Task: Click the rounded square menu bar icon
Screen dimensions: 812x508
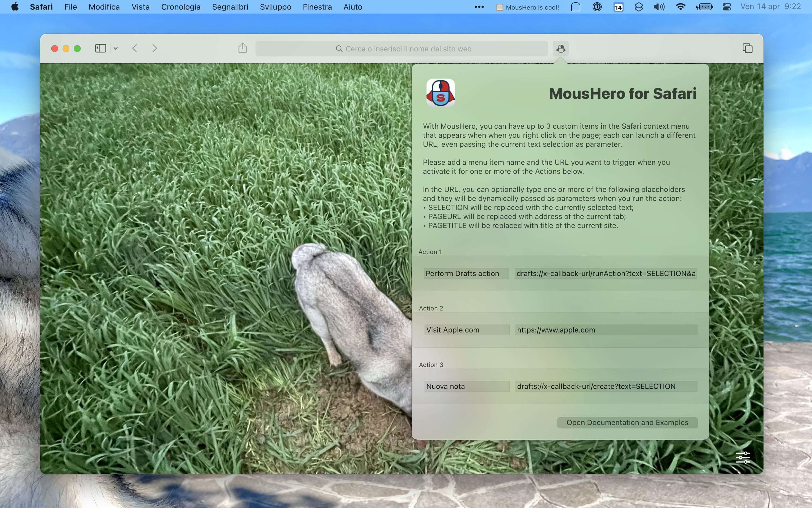Action: click(576, 7)
